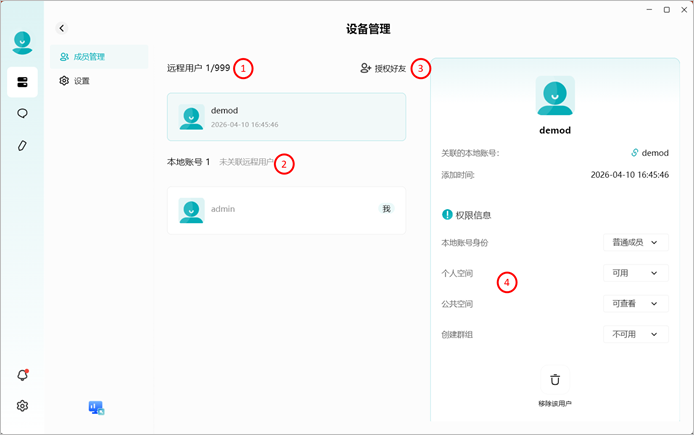Click the user profile avatar at top left
Viewport: 694px width, 435px height.
click(x=22, y=43)
